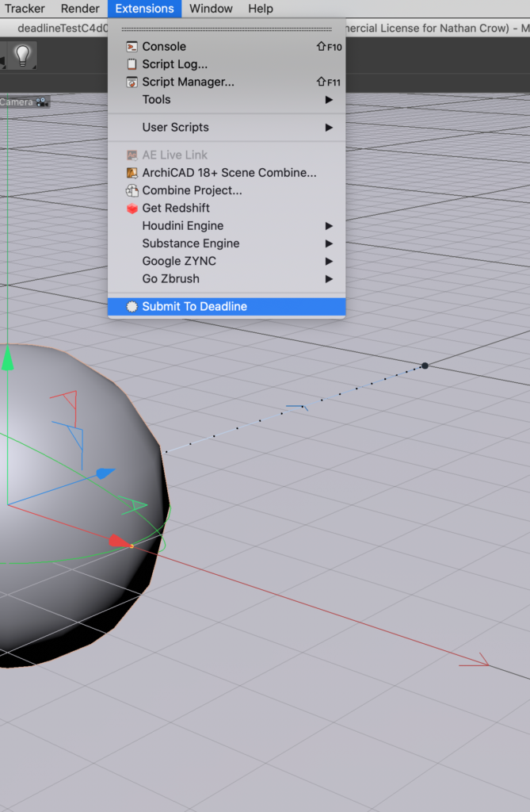Expand Substance Engine submenu
Image resolution: width=530 pixels, height=812 pixels.
[x=227, y=243]
